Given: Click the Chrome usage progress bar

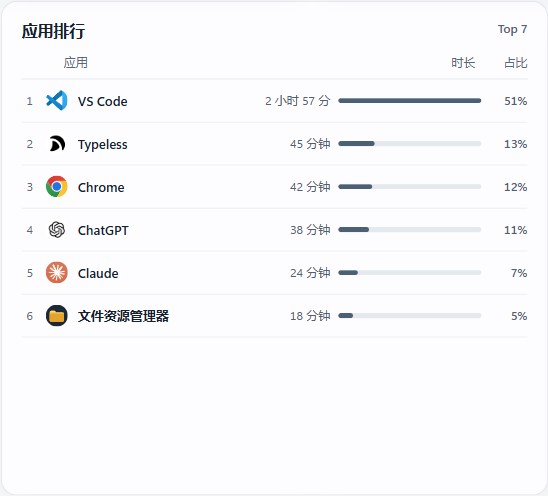Looking at the screenshot, I should click(x=410, y=187).
